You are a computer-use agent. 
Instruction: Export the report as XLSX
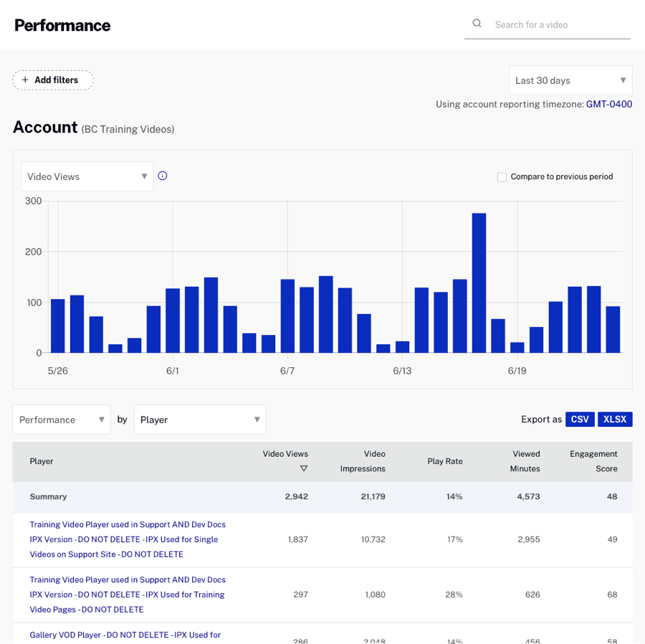point(615,419)
